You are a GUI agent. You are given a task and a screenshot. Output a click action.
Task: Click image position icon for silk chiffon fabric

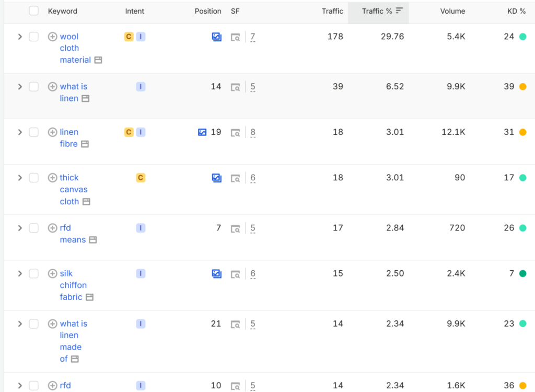click(217, 273)
